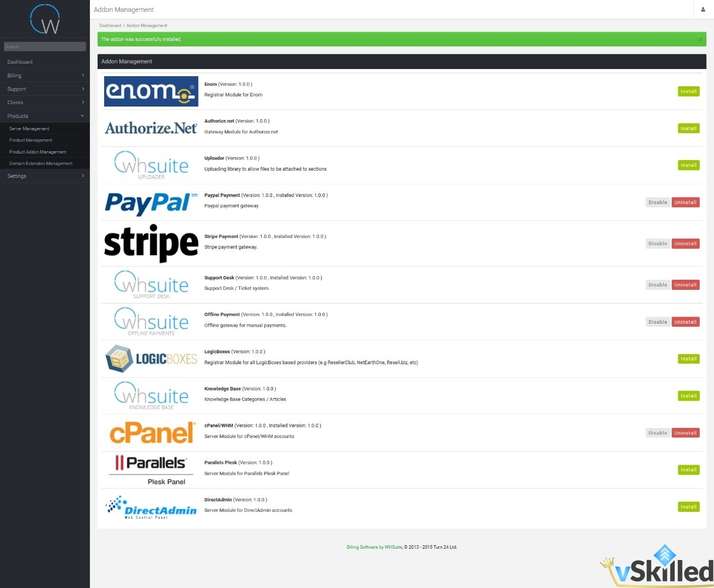This screenshot has width=714, height=588.
Task: Click the Addon Management breadcrumb
Action: pyautogui.click(x=147, y=26)
